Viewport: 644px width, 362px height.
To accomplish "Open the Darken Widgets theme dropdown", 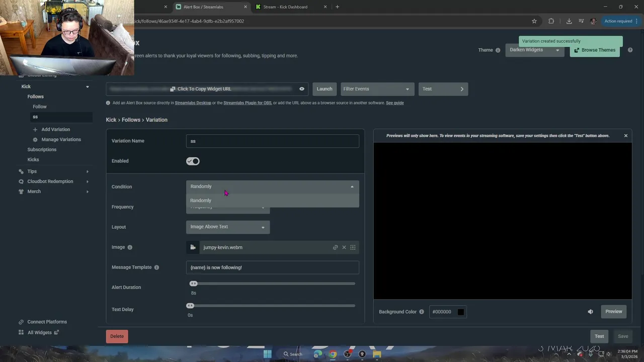I will pos(535,50).
